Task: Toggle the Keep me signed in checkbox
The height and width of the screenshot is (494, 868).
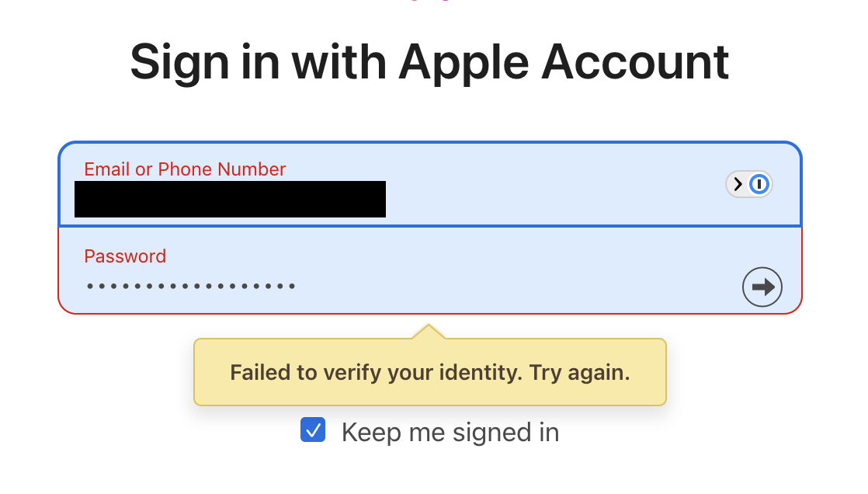Action: 313,430
